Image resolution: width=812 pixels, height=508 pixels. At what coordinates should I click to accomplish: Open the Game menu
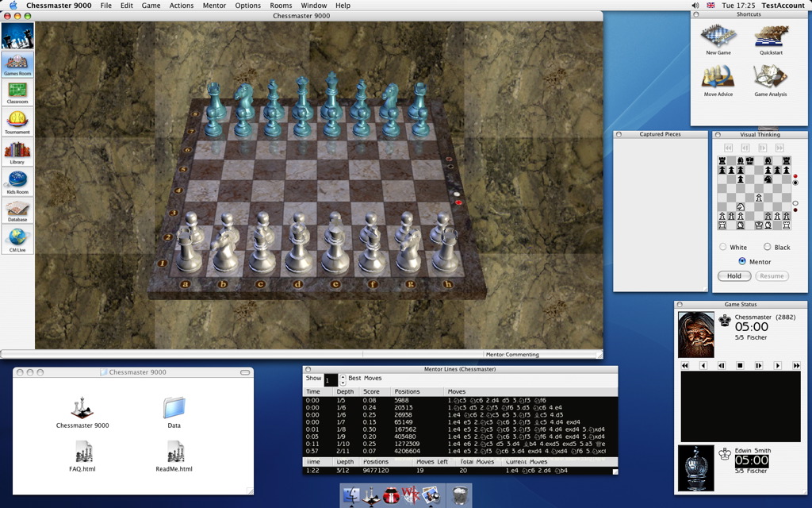[x=151, y=6]
